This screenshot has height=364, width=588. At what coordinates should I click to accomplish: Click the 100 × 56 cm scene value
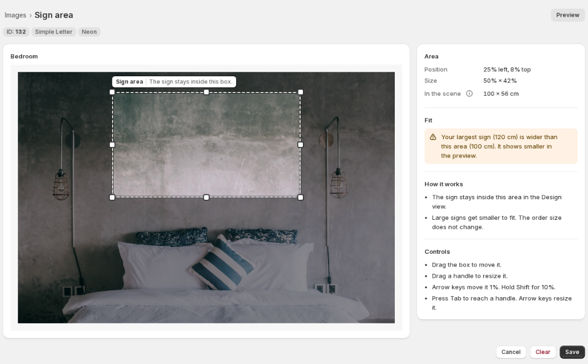coord(501,94)
